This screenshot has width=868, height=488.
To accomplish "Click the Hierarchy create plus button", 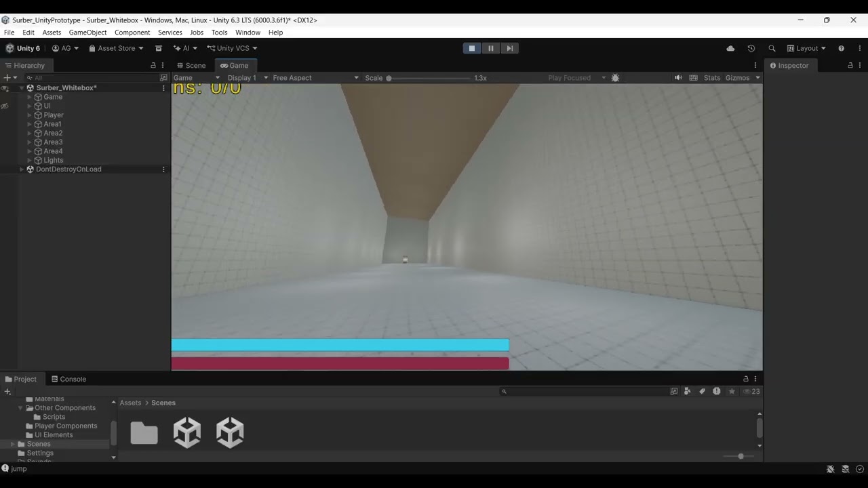I will pyautogui.click(x=9, y=78).
